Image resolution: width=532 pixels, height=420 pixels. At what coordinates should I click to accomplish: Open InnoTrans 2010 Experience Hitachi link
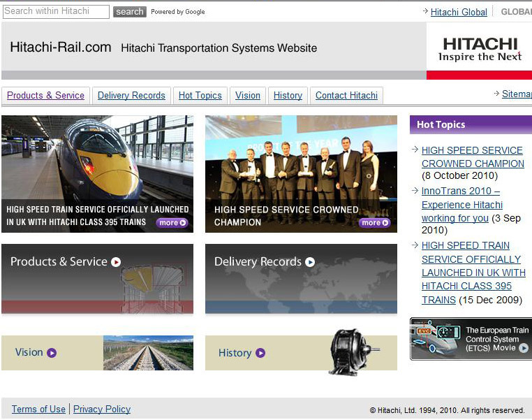pyautogui.click(x=462, y=205)
